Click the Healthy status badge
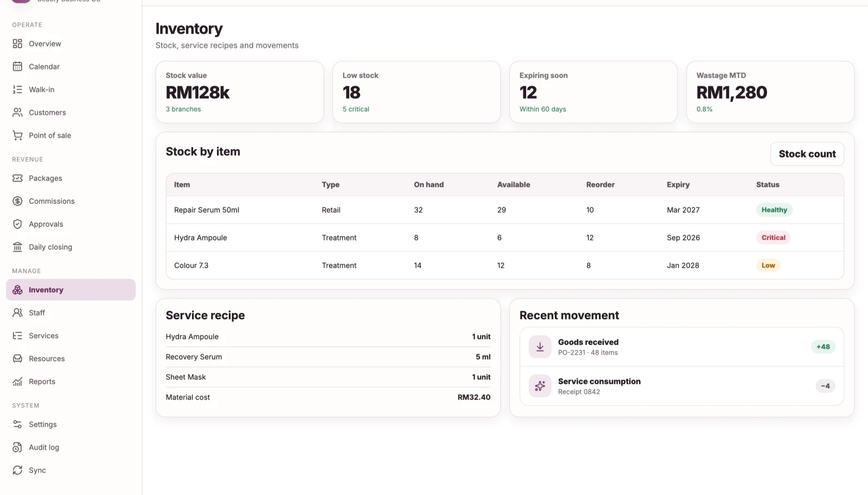The width and height of the screenshot is (868, 495). (x=774, y=210)
